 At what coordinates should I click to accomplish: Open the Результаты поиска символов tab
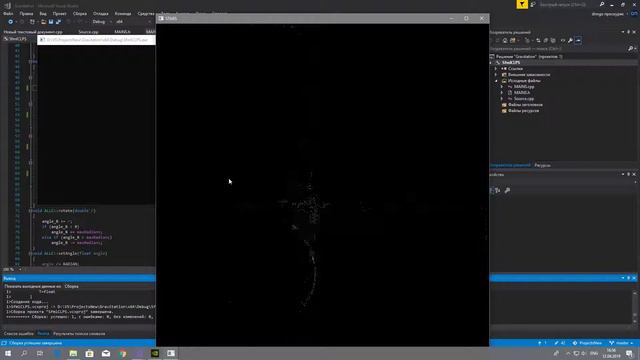pyautogui.click(x=79, y=334)
